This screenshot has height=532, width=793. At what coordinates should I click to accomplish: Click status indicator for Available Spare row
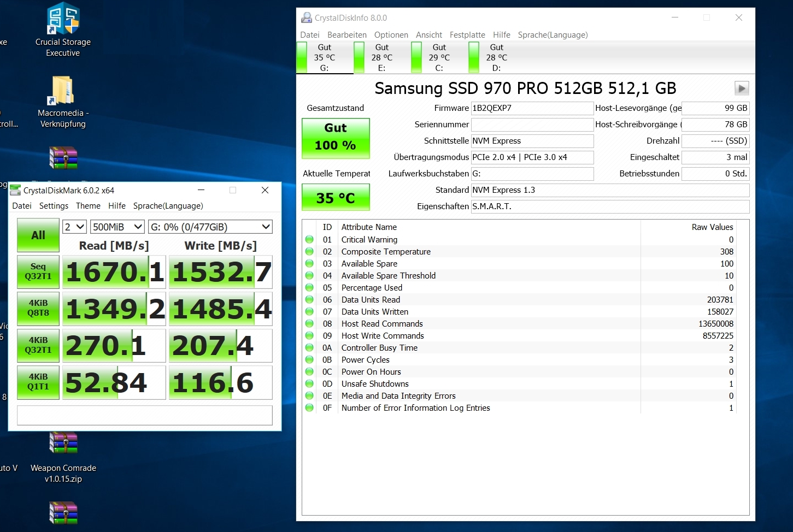coord(309,263)
